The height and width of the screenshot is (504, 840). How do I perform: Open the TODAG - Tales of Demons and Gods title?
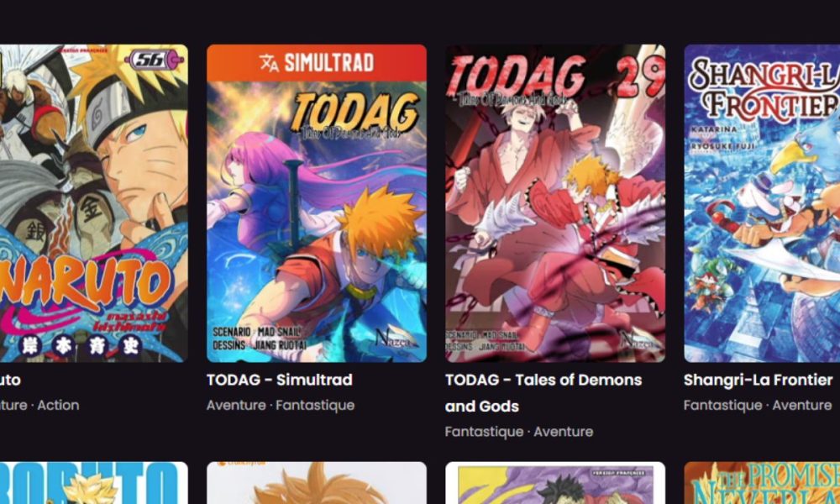(543, 392)
